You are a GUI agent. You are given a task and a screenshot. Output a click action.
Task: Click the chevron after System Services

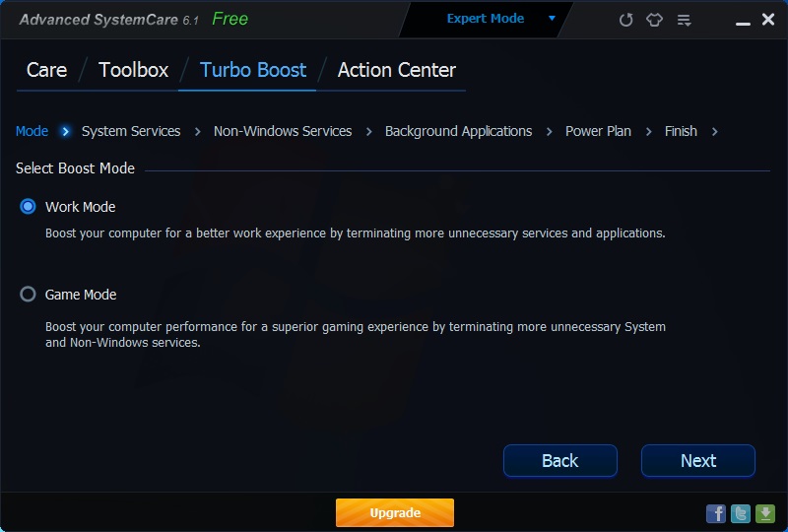(x=198, y=132)
